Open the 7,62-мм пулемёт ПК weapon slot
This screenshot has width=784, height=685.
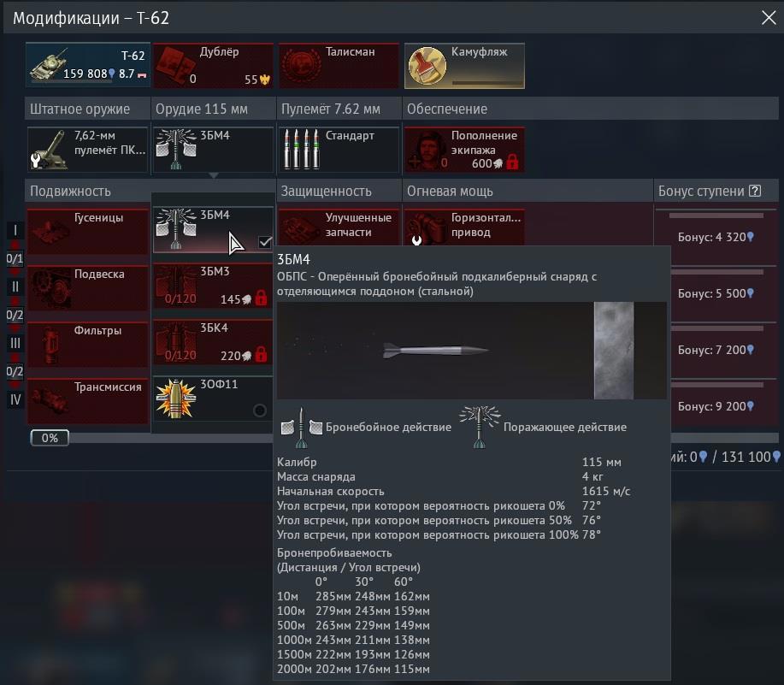(x=87, y=150)
